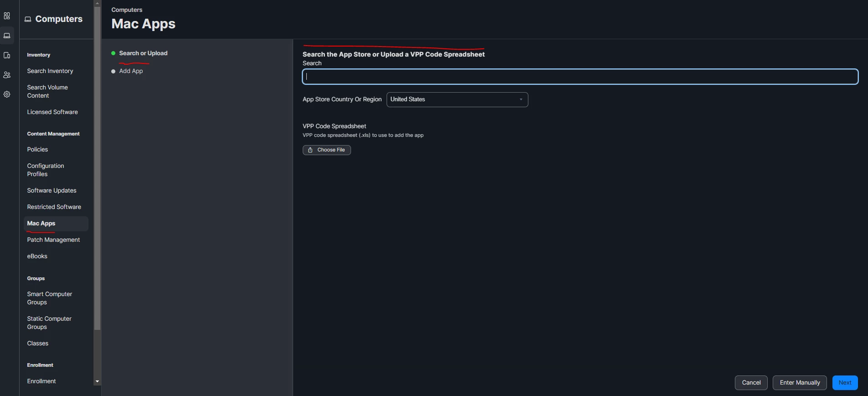The height and width of the screenshot is (396, 868).
Task: Open the Settings gear icon in the left rail
Action: [x=7, y=94]
